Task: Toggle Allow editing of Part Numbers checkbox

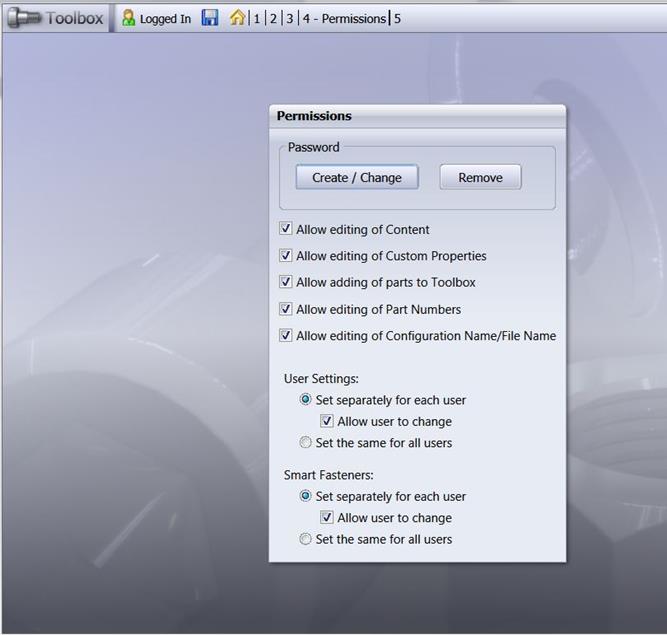Action: tap(286, 309)
